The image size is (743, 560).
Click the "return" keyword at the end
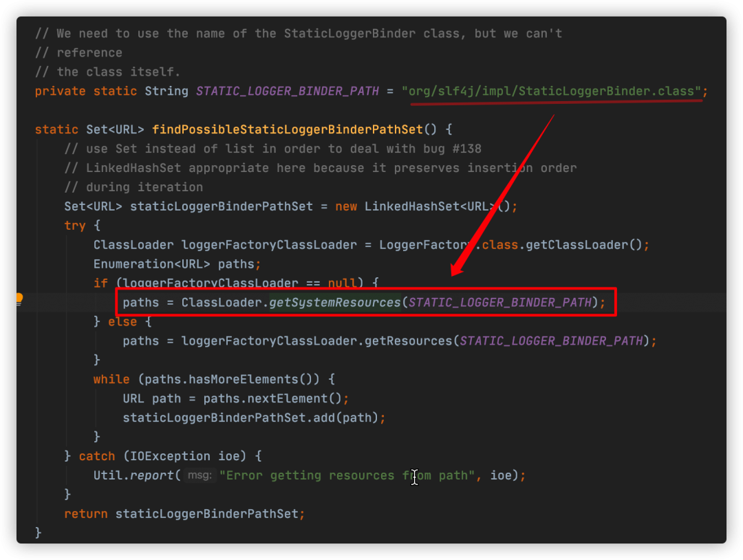click(86, 514)
